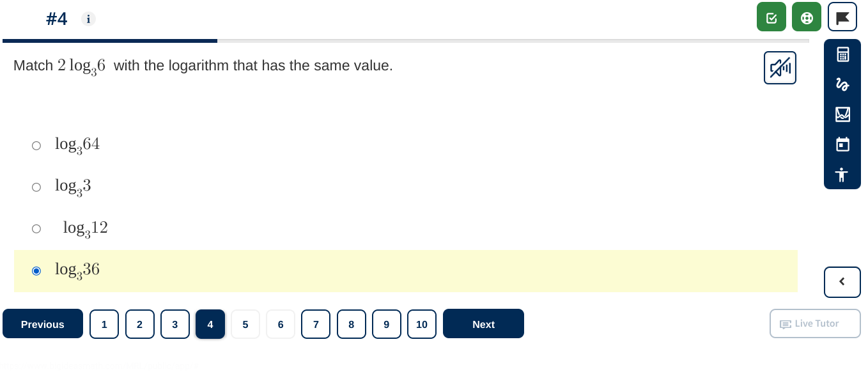Collapse the tools sidebar with the chevron
The width and height of the screenshot is (868, 374).
point(842,282)
